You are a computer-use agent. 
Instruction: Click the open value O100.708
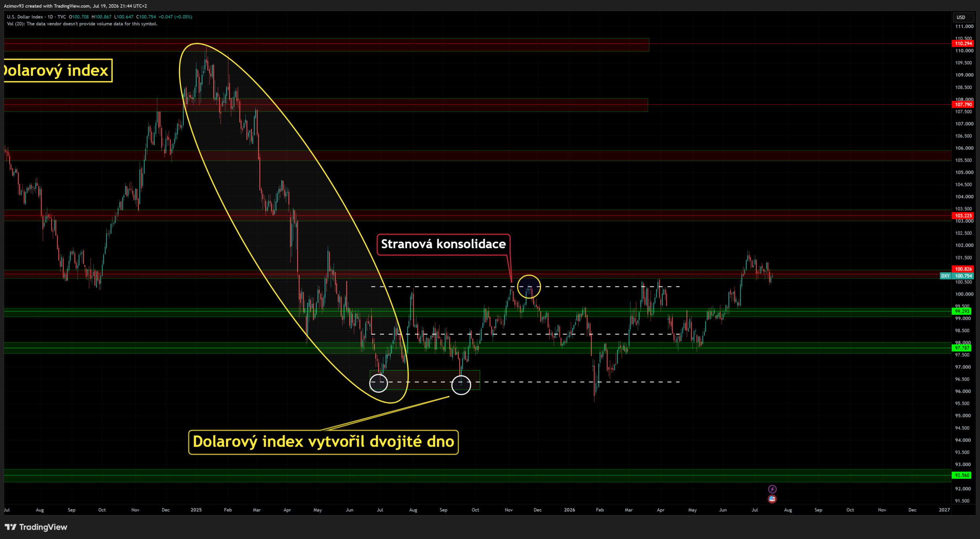coord(78,17)
